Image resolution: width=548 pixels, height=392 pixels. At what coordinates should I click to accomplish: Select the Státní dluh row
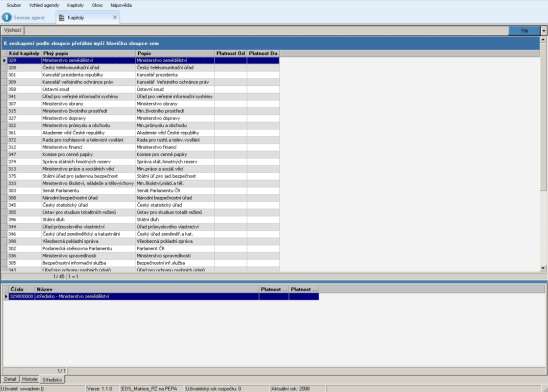click(143, 219)
